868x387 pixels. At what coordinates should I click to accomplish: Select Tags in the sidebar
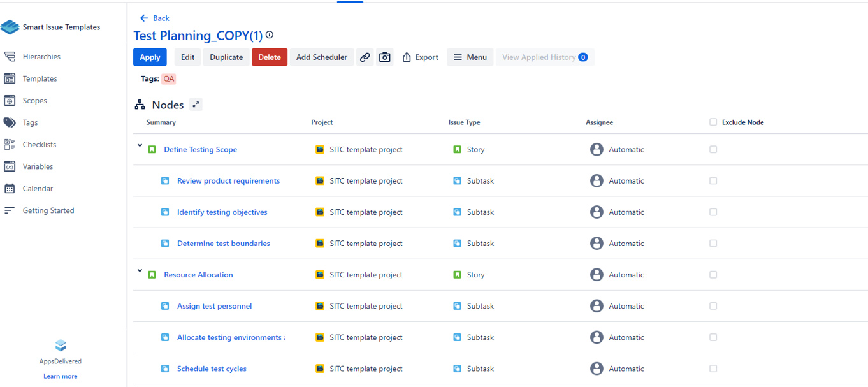pos(30,122)
